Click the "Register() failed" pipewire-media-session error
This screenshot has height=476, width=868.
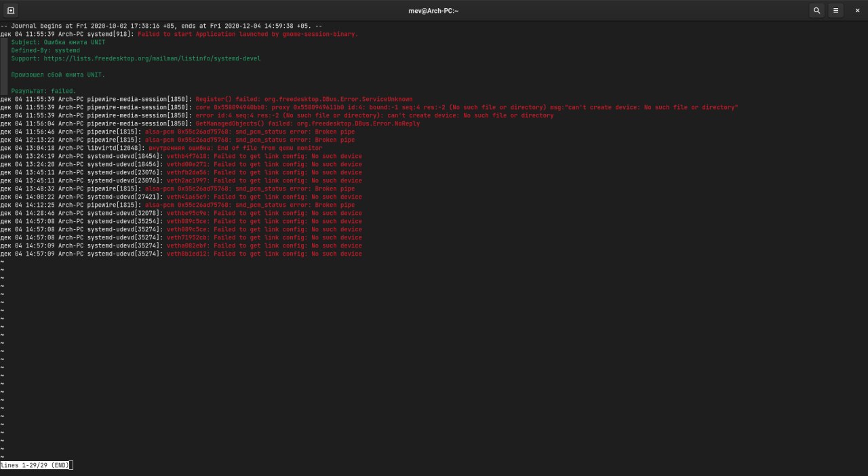point(304,99)
